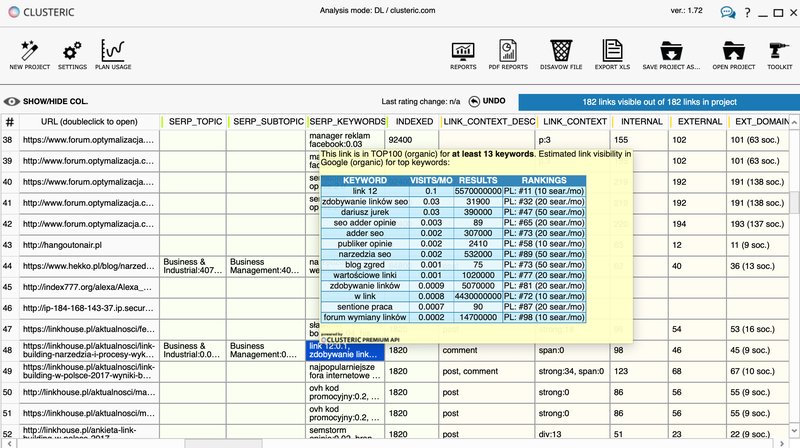Click 'strong:34, span:0' link context cell

(572, 371)
